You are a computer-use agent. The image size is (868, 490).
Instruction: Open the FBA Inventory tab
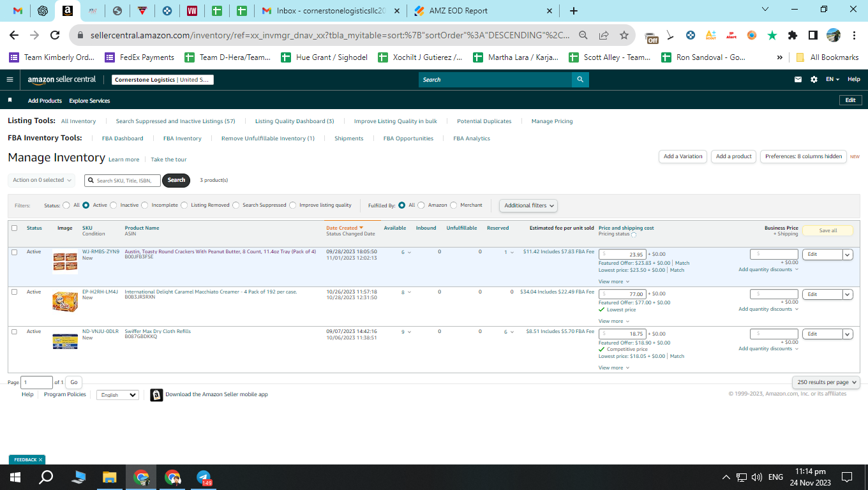coord(183,138)
